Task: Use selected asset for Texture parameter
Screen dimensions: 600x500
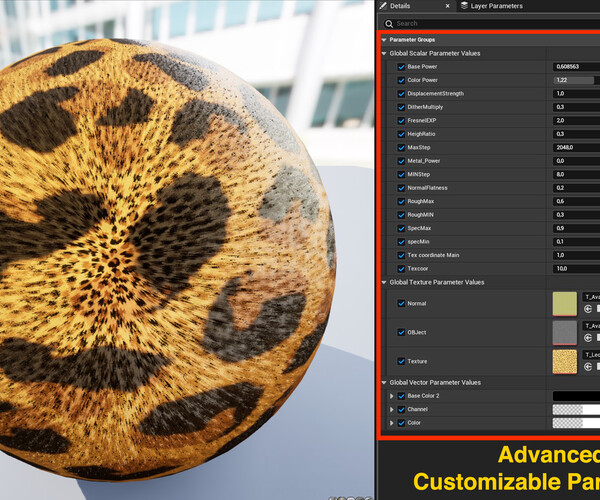Action: pyautogui.click(x=588, y=367)
